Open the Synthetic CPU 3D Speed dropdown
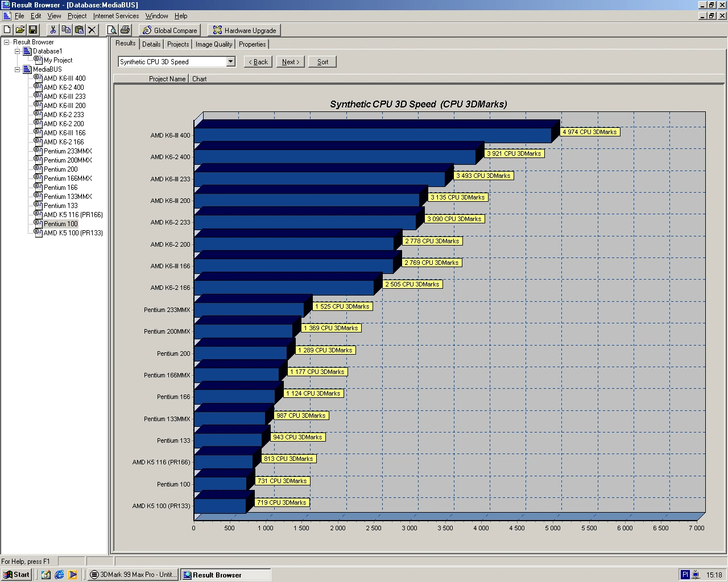Screen dimensions: 728x582 [x=230, y=61]
